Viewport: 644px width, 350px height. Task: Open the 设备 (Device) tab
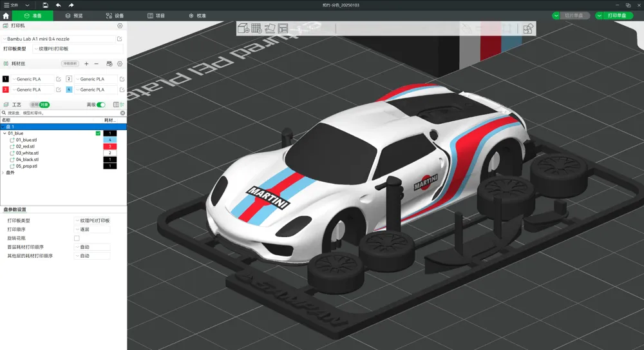pyautogui.click(x=115, y=15)
